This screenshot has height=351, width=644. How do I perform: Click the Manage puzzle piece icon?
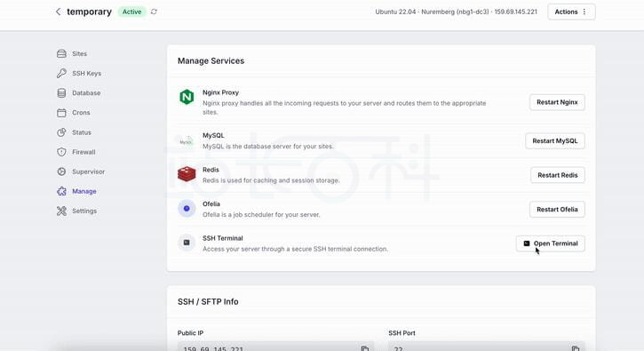(x=61, y=191)
